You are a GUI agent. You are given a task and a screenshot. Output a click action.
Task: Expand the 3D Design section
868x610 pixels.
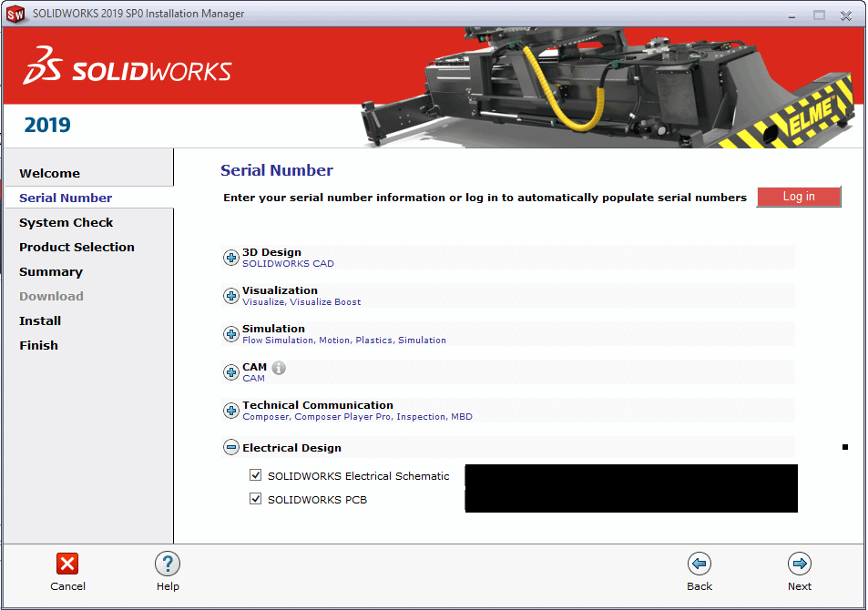230,258
